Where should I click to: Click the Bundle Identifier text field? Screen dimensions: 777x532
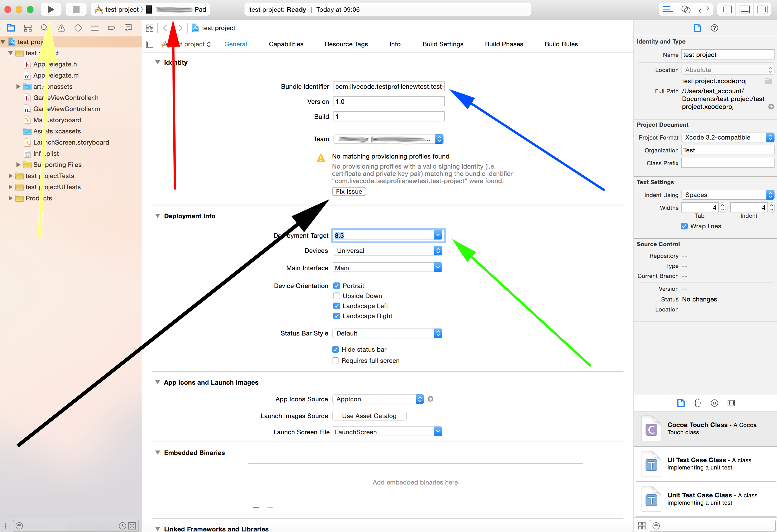pyautogui.click(x=388, y=87)
